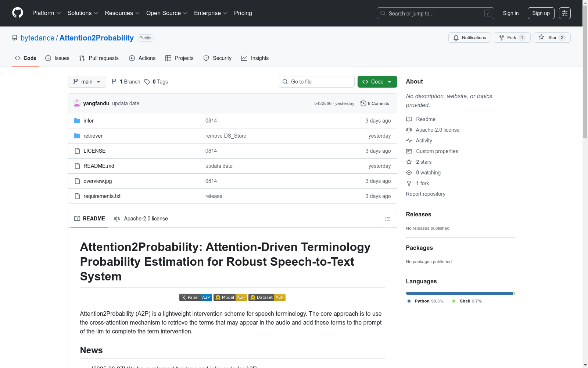Expand the Open Source menu

coord(167,13)
